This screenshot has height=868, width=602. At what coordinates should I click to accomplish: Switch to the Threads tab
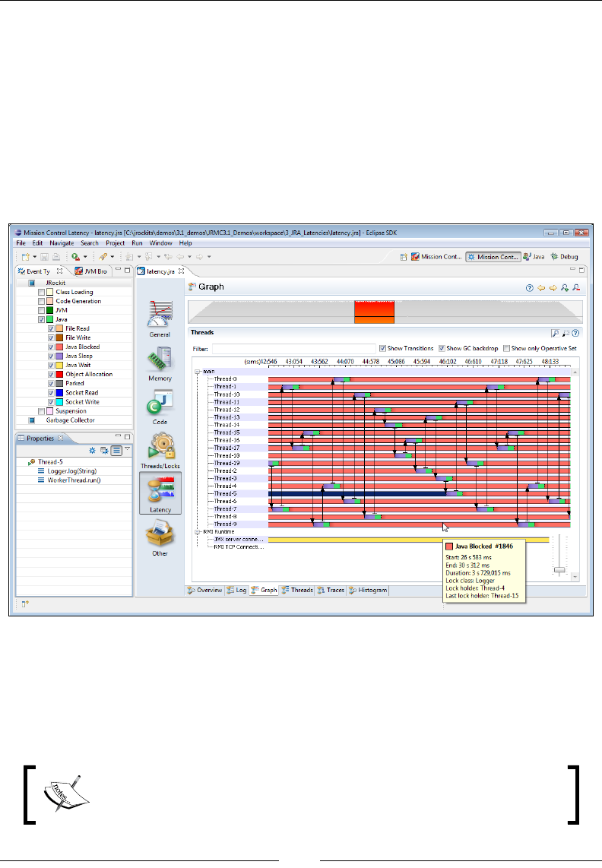(x=297, y=591)
